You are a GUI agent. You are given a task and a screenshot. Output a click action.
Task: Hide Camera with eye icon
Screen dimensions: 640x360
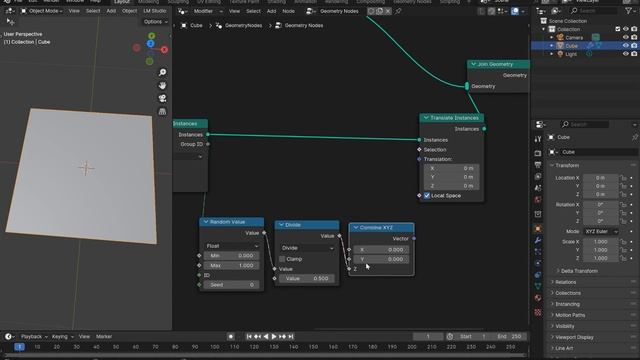625,38
